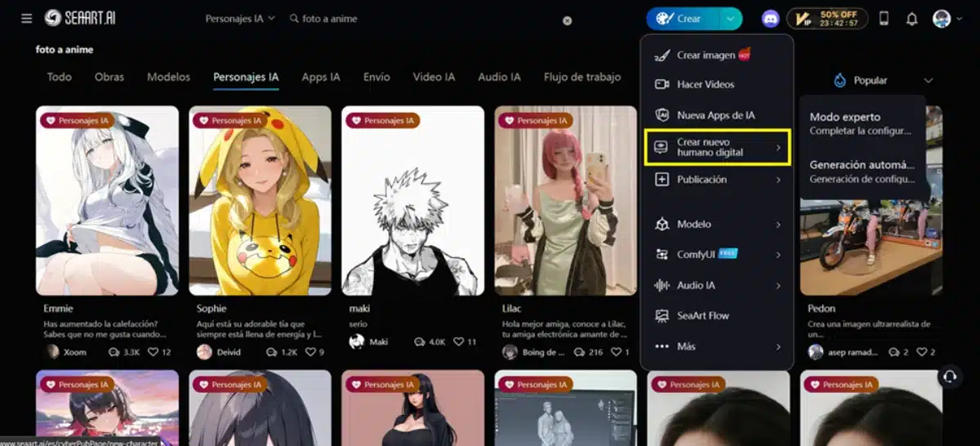Click the Discord icon in header
The image size is (980, 446).
pos(770,19)
